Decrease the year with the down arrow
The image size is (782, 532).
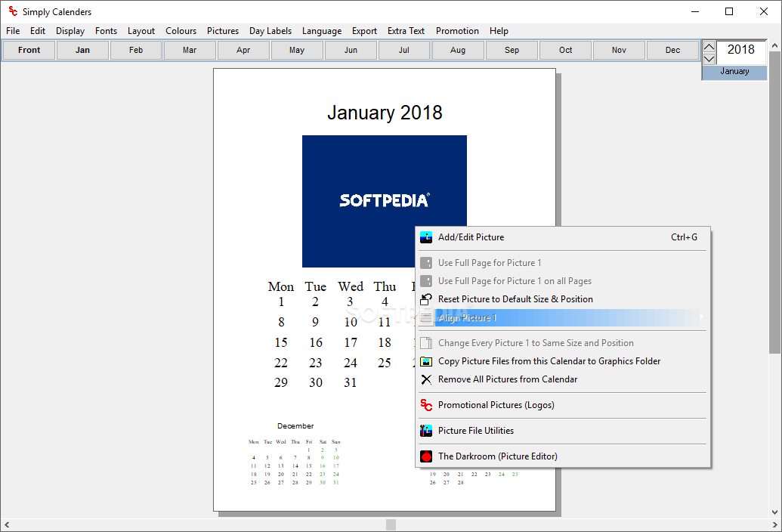pos(709,59)
